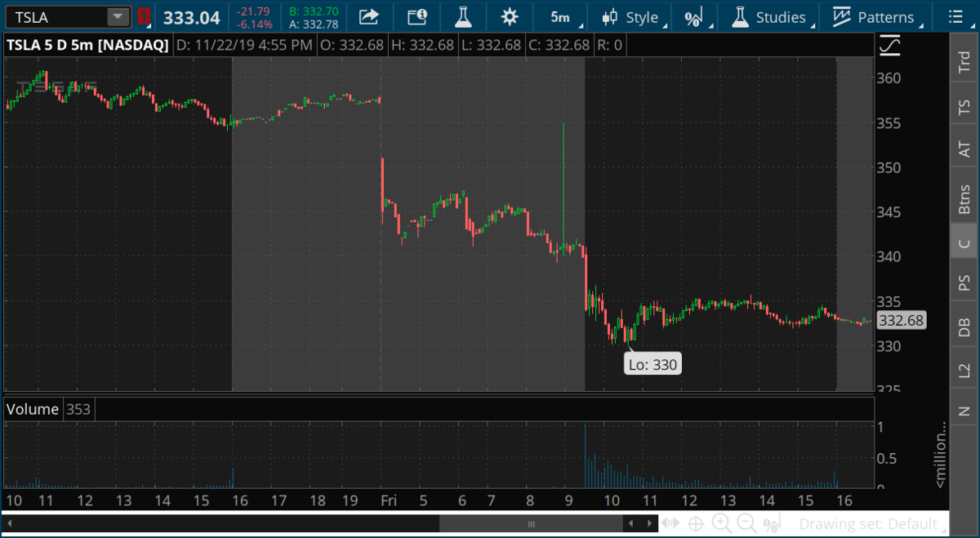
Task: Click the chart title TSLA 5 D 5m [NASDAQ]
Action: pyautogui.click(x=87, y=45)
